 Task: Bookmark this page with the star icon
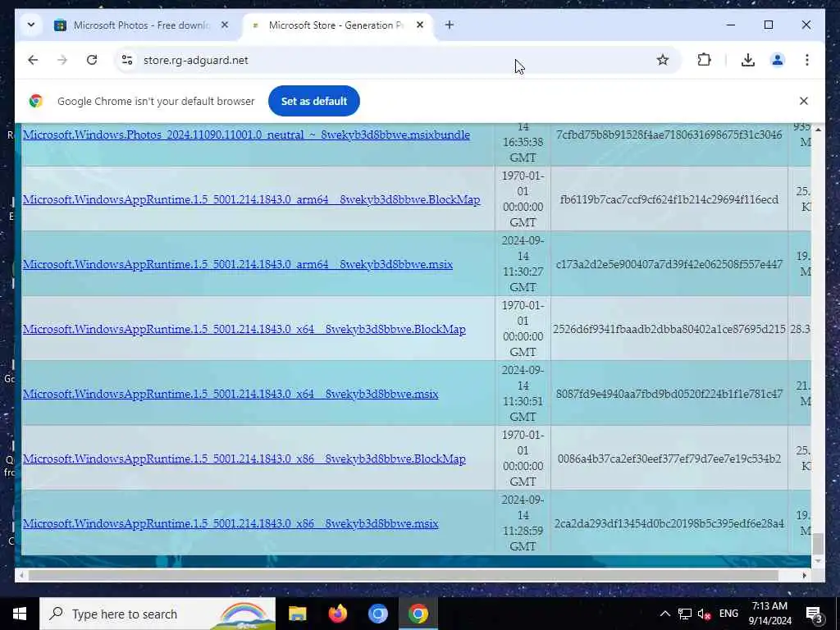663,60
